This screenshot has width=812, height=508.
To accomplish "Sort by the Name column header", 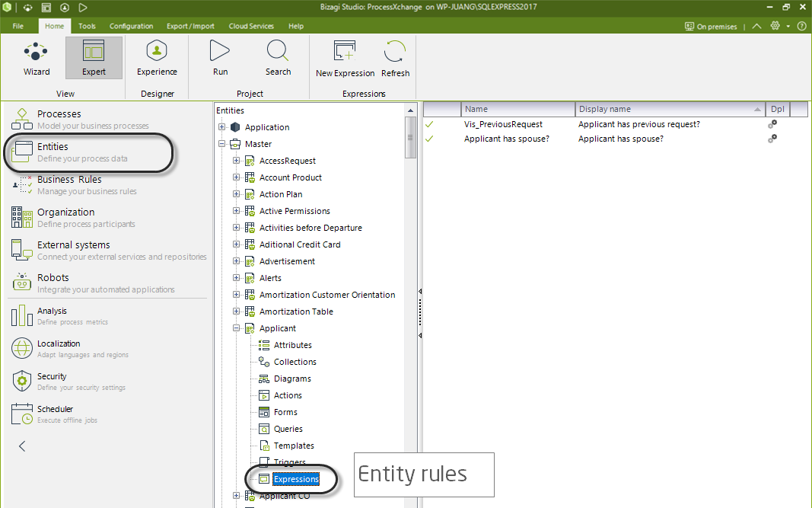I will pyautogui.click(x=517, y=109).
